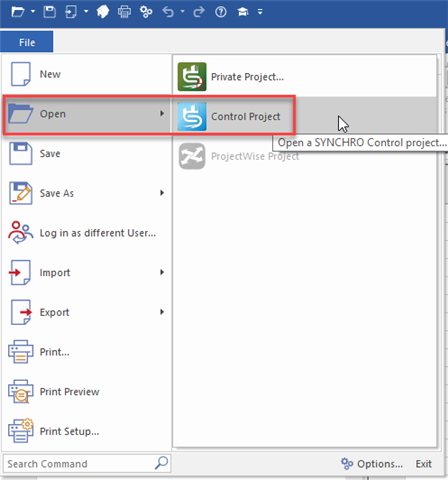This screenshot has width=448, height=480.
Task: Select the File tab
Action: click(x=27, y=42)
